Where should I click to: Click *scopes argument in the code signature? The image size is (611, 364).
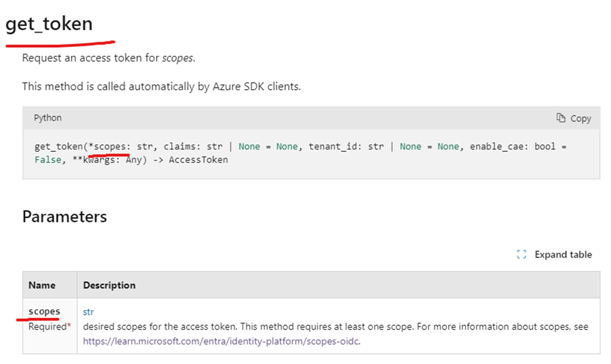click(x=109, y=147)
